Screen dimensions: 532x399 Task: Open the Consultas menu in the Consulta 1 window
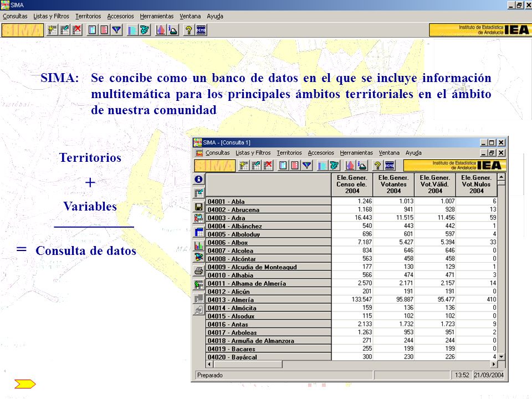pos(217,153)
